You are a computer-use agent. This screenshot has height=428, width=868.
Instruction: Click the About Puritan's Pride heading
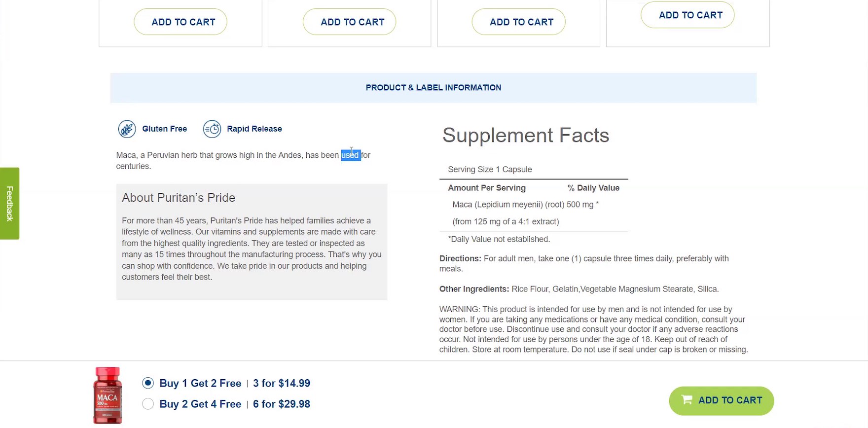click(x=179, y=198)
